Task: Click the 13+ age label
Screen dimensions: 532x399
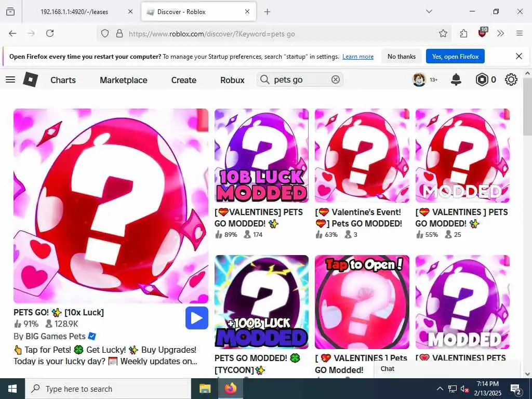Action: [434, 80]
